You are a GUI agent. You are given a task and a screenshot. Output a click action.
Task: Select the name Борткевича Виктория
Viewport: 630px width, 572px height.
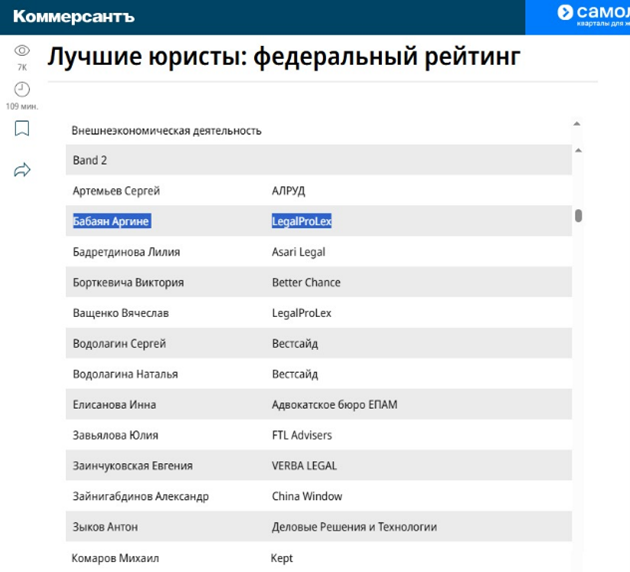(128, 282)
